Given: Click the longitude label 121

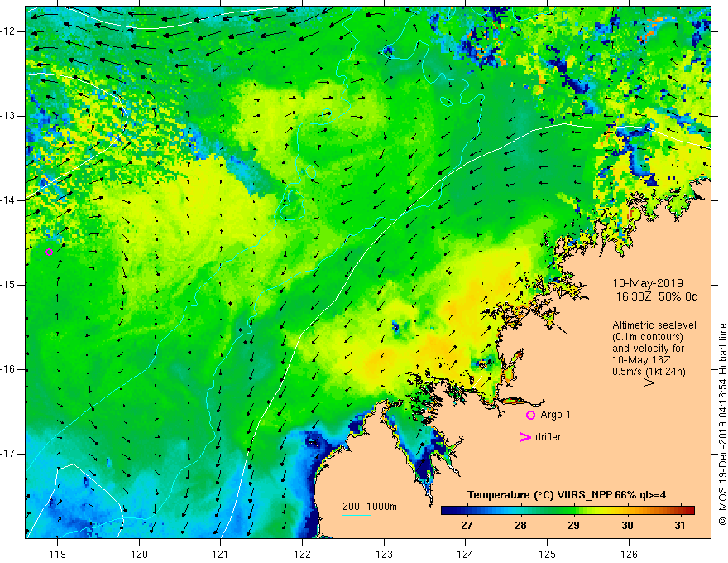Looking at the screenshot, I should click(x=221, y=554).
